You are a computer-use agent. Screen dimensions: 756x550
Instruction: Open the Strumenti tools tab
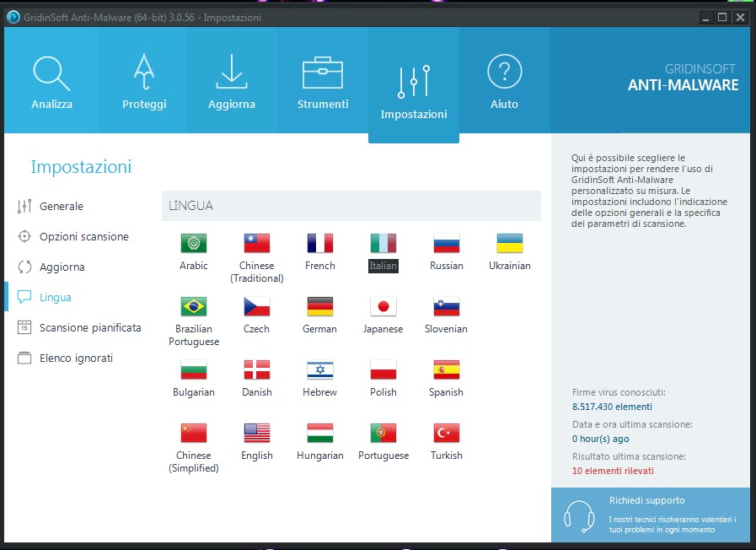[323, 80]
